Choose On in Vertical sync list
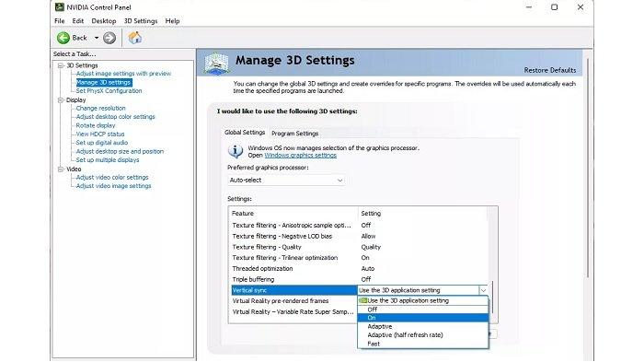The image size is (644, 362). tap(422, 318)
